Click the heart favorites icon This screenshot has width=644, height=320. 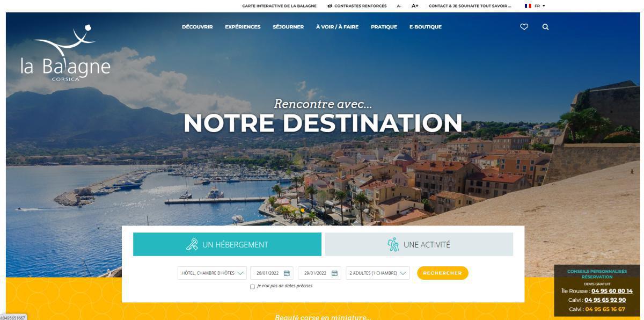(524, 27)
